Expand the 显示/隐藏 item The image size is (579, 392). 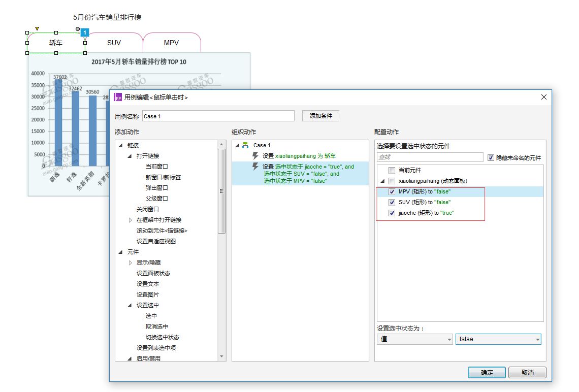pos(130,263)
